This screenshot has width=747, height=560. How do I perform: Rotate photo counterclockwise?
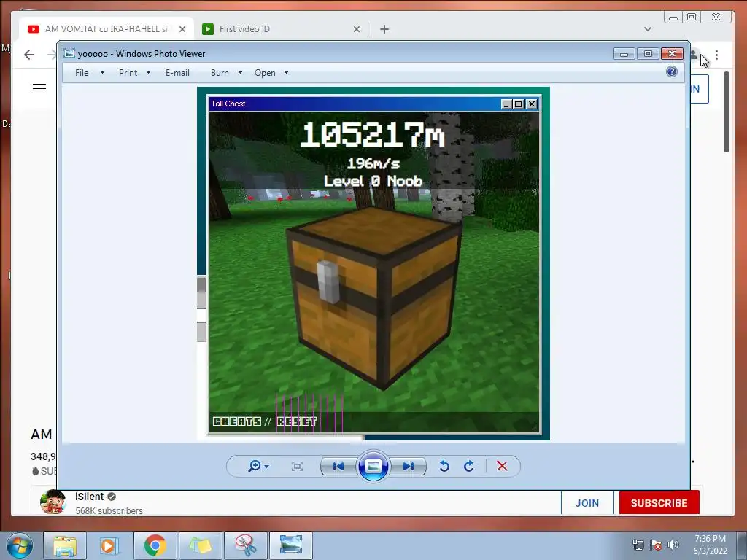(x=444, y=466)
